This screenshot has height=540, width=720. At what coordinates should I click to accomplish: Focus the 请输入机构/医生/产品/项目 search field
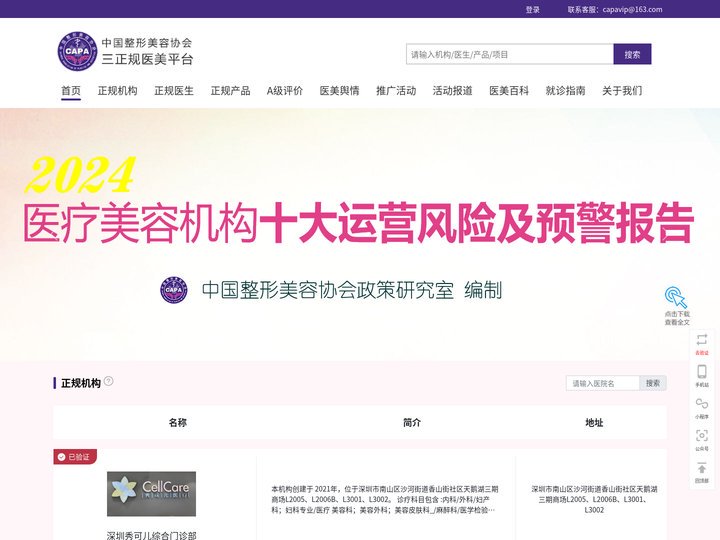(x=510, y=55)
